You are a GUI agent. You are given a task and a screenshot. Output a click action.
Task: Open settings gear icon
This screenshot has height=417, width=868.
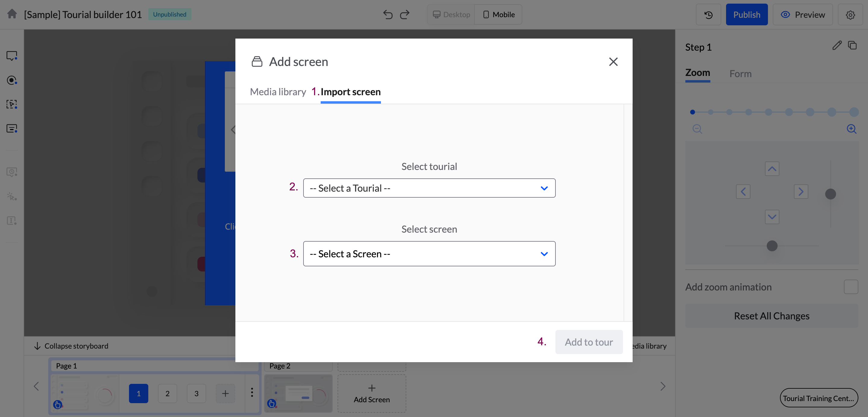point(850,14)
